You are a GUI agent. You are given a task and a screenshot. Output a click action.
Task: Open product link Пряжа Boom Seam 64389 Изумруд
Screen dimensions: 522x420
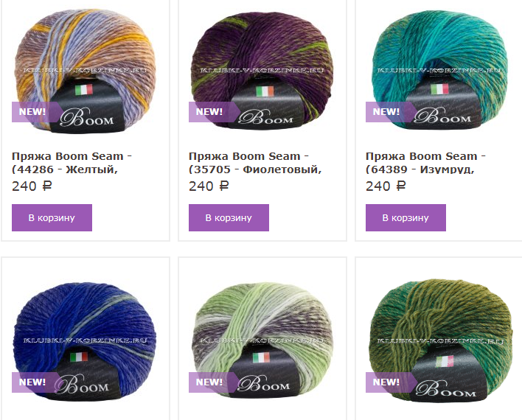tap(426, 163)
